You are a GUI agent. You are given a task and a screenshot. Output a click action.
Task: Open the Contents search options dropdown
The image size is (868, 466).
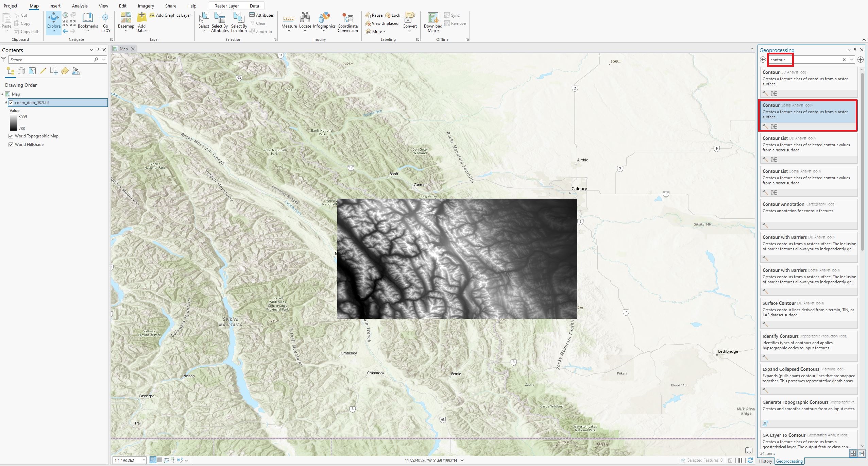pyautogui.click(x=104, y=60)
